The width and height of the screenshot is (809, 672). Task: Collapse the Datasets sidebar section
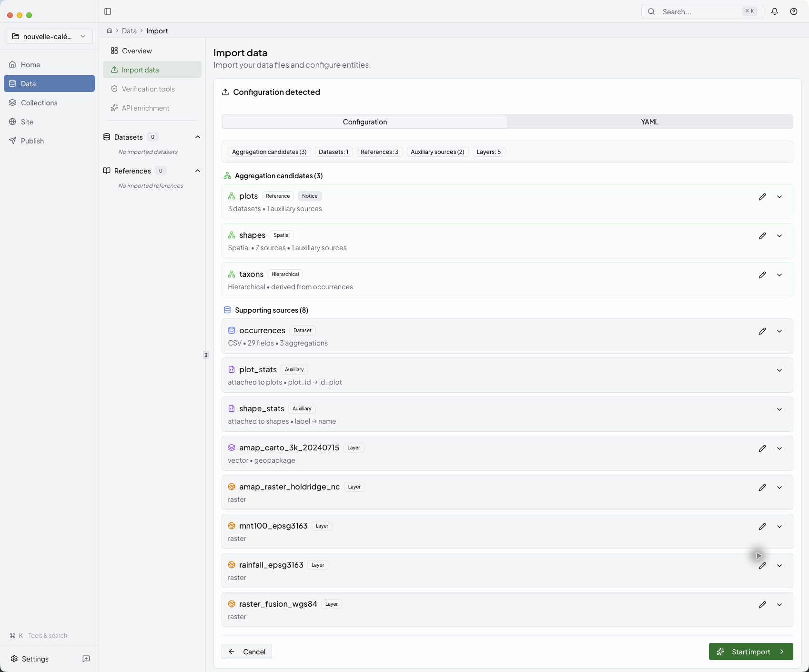point(198,137)
